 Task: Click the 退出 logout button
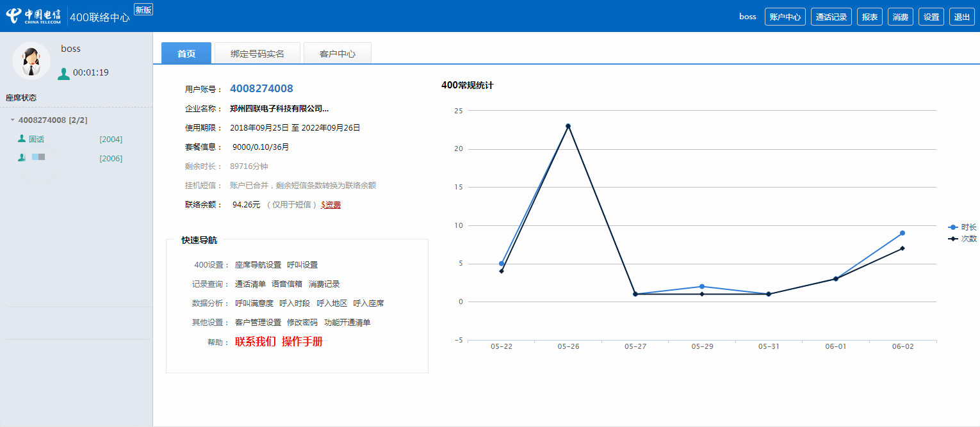(961, 17)
